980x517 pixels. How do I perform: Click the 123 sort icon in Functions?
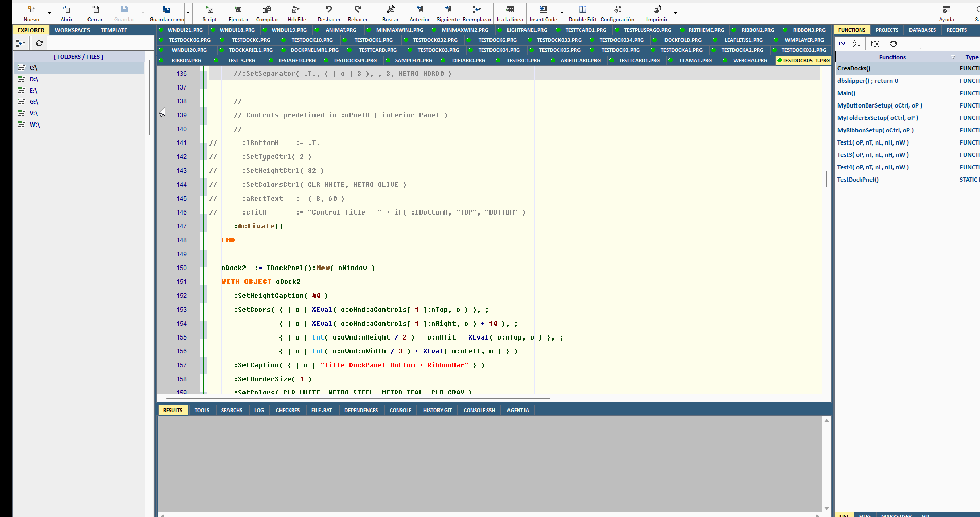(x=842, y=44)
